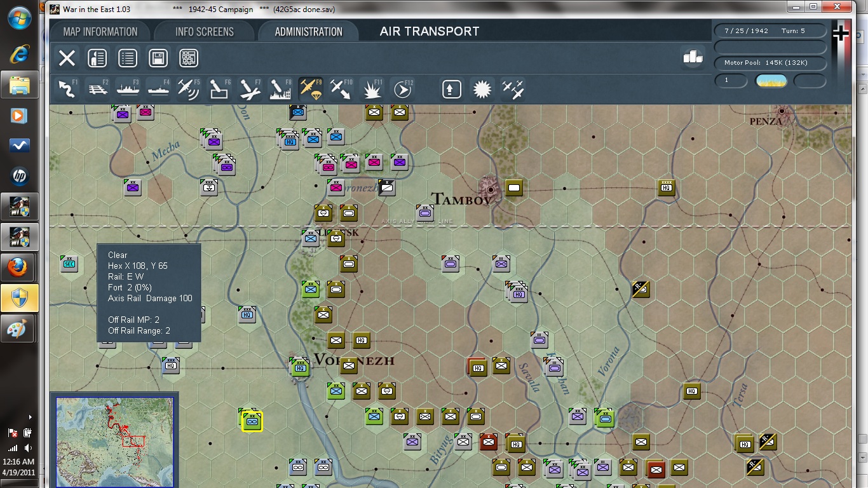868x488 pixels.
Task: Open the list report icon in the top toolbar
Action: pos(128,58)
